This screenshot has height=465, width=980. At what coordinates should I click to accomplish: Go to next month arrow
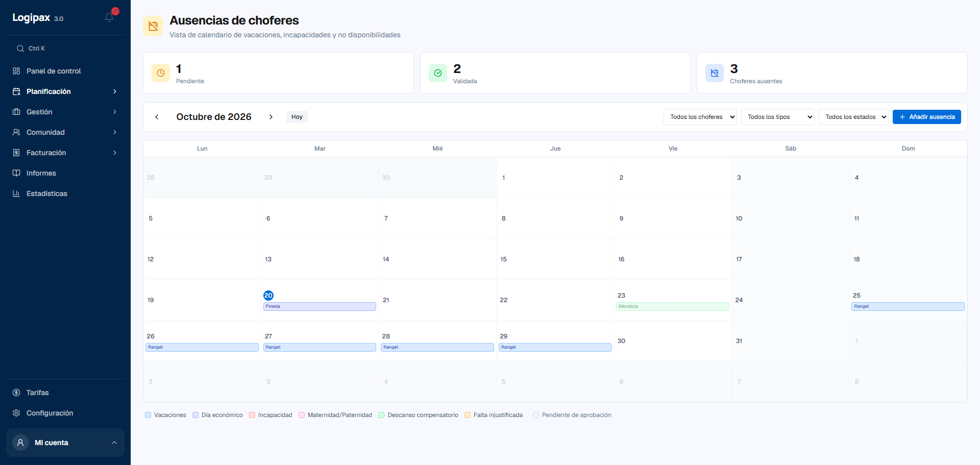click(271, 117)
